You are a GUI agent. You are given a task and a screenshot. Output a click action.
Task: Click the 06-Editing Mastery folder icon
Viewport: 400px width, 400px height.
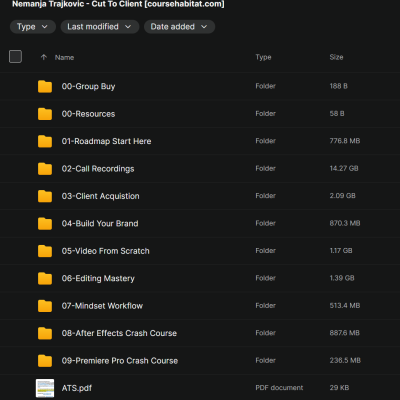point(45,278)
